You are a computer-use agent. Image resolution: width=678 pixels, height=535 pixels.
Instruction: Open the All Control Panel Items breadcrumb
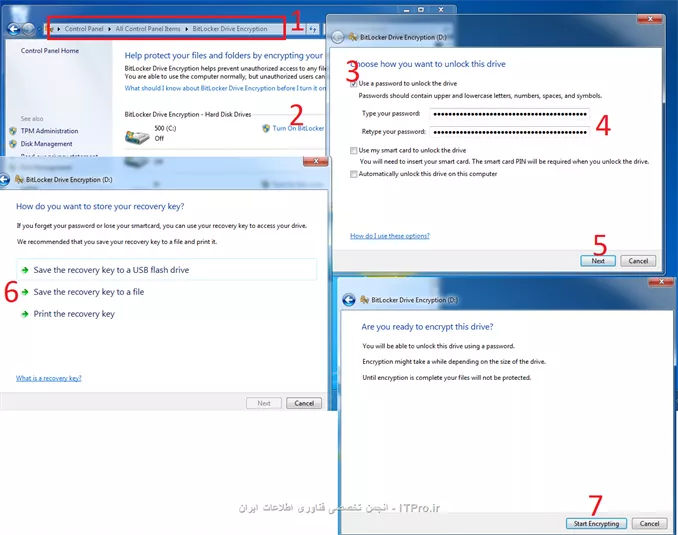point(148,29)
